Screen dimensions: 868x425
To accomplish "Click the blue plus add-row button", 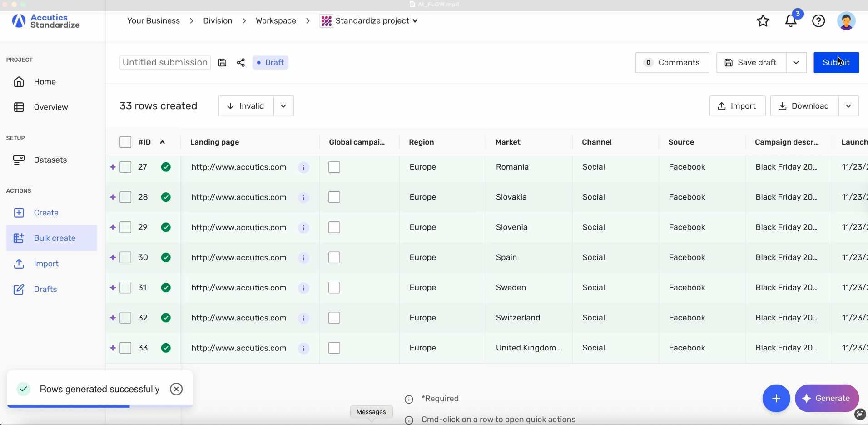I will point(776,399).
